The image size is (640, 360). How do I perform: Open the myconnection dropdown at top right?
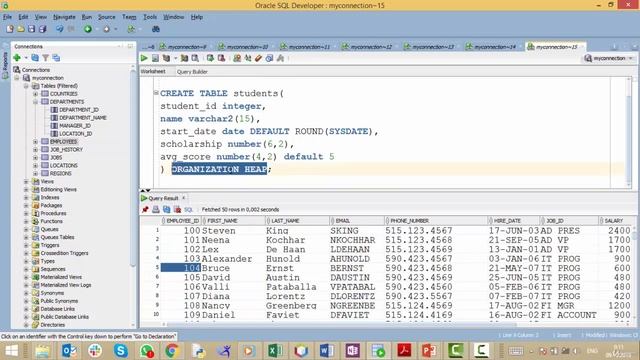pos(631,58)
